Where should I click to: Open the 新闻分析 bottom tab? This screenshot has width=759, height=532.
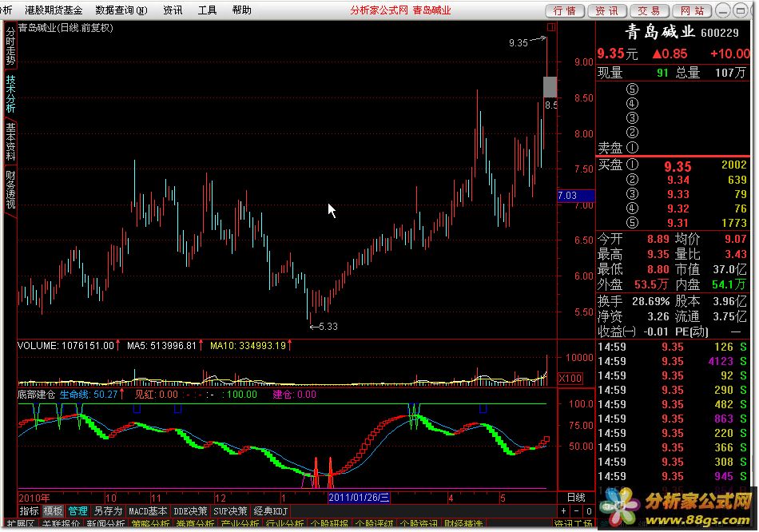(105, 524)
